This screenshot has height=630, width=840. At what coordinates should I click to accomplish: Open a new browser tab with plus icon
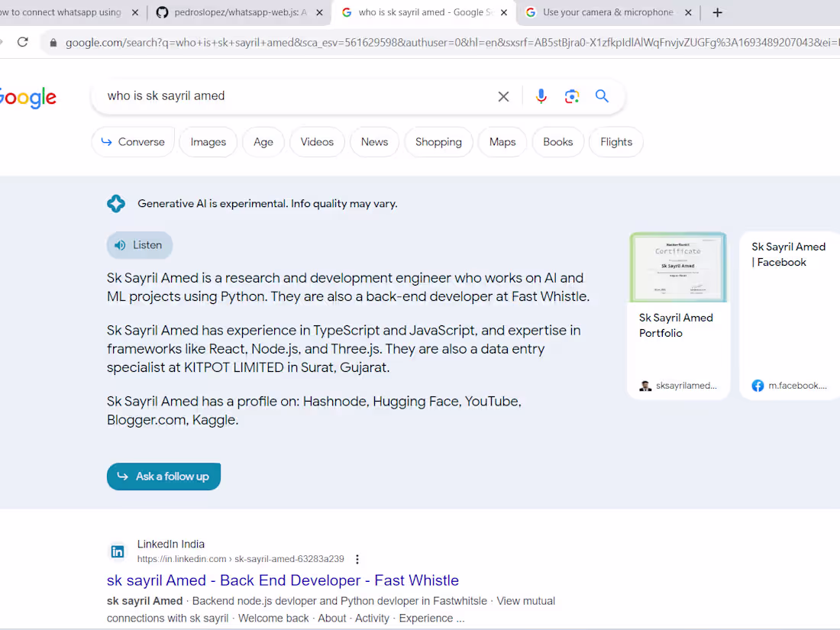[x=717, y=12]
